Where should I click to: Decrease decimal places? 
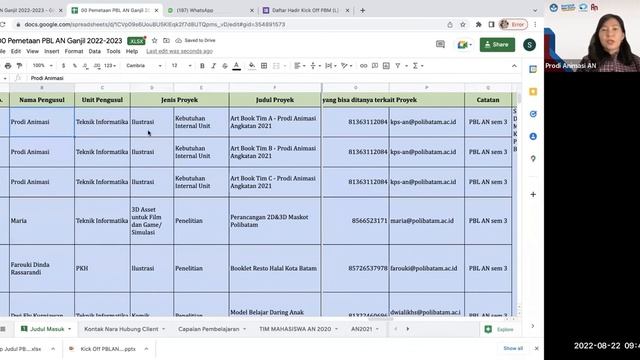click(85, 66)
